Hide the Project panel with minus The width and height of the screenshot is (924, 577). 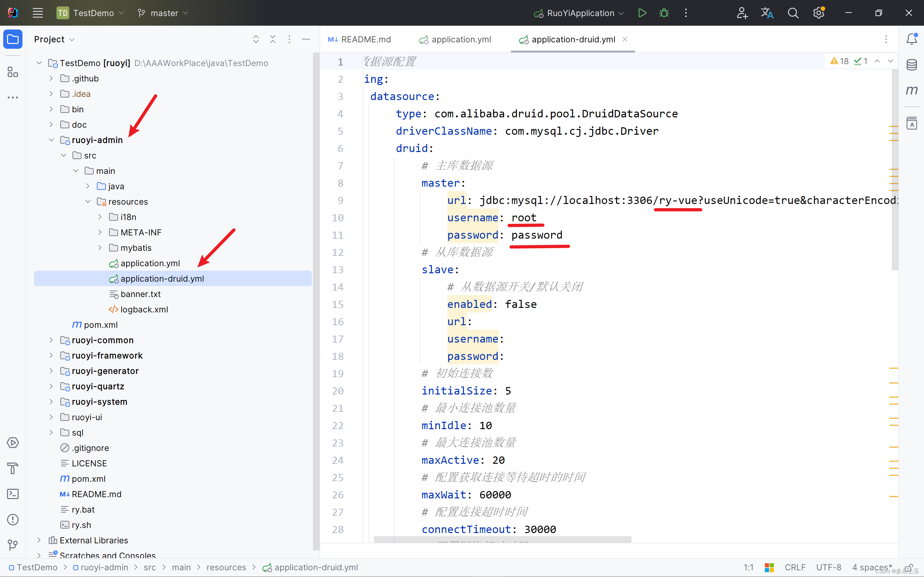pyautogui.click(x=306, y=39)
